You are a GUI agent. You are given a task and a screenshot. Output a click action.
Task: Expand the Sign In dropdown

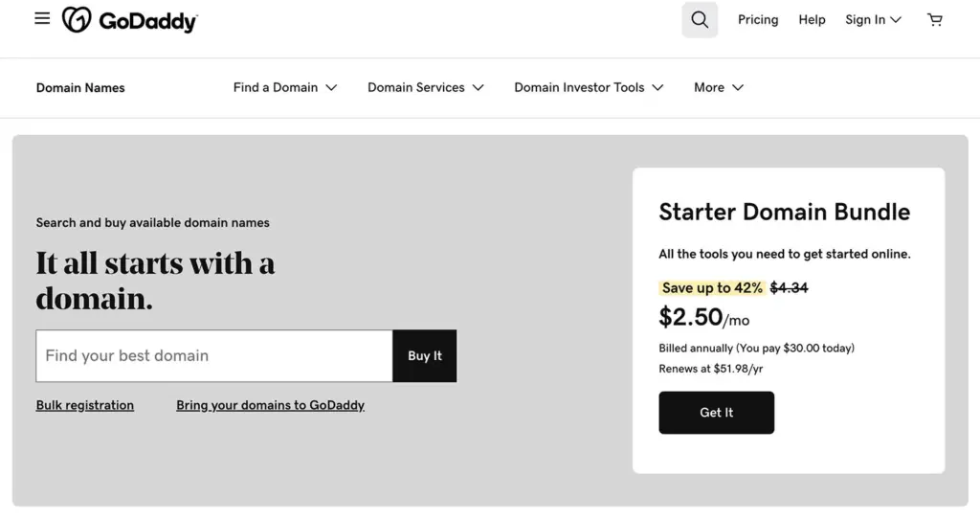click(873, 20)
